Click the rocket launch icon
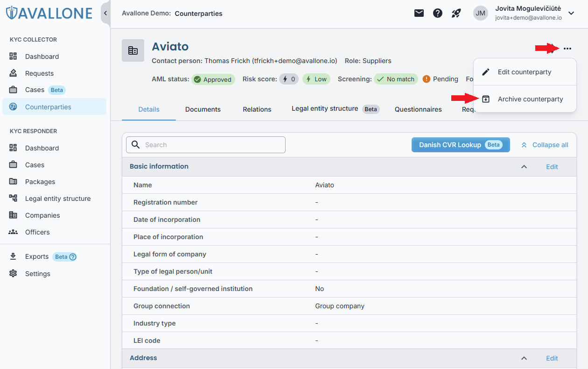Image resolution: width=588 pixels, height=369 pixels. (x=456, y=13)
